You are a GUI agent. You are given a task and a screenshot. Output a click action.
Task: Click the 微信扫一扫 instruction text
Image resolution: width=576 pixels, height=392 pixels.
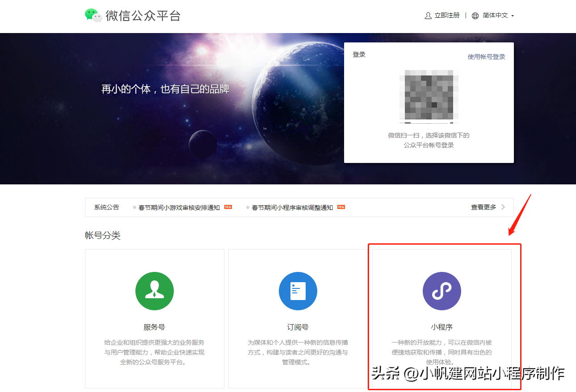pos(429,140)
